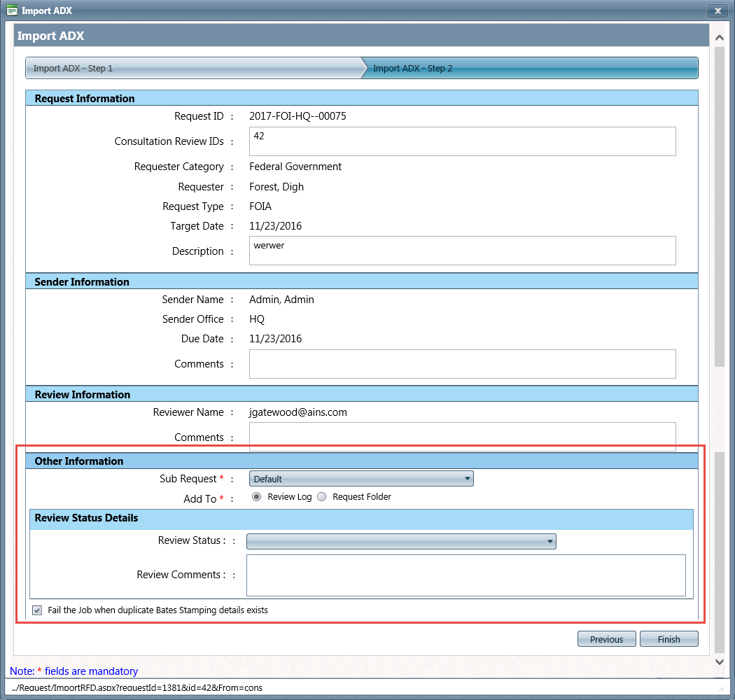Screen dimensions: 735x700
Task: Click the Target Date value 11/23/2016
Action: click(x=276, y=226)
